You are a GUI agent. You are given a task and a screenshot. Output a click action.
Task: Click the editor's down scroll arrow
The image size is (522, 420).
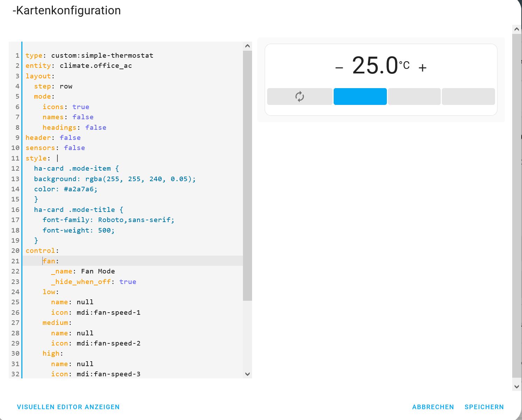(x=248, y=374)
